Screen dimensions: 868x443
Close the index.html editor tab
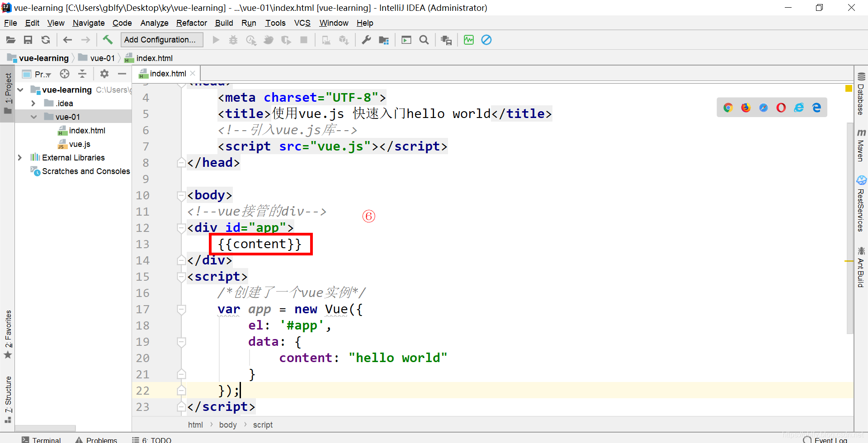(x=193, y=73)
